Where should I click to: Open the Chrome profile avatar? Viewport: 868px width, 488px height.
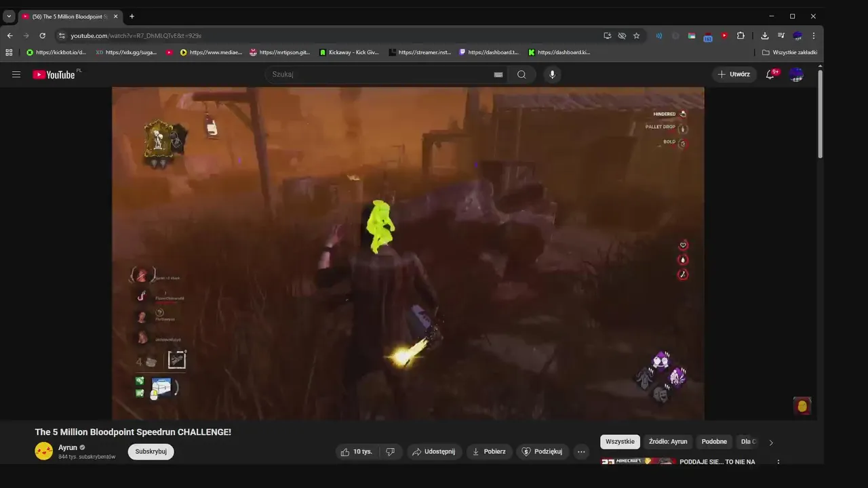pos(797,35)
